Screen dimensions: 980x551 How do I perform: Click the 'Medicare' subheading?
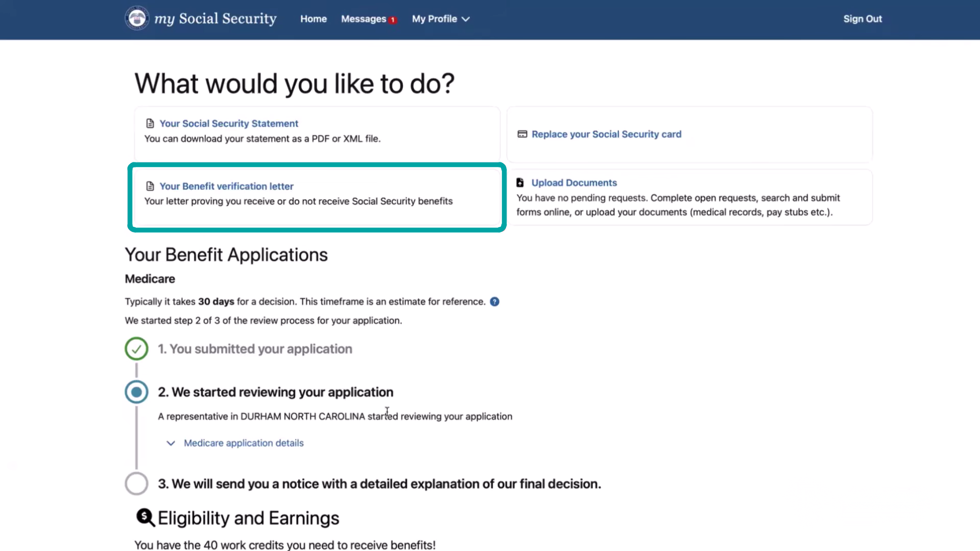pos(150,279)
